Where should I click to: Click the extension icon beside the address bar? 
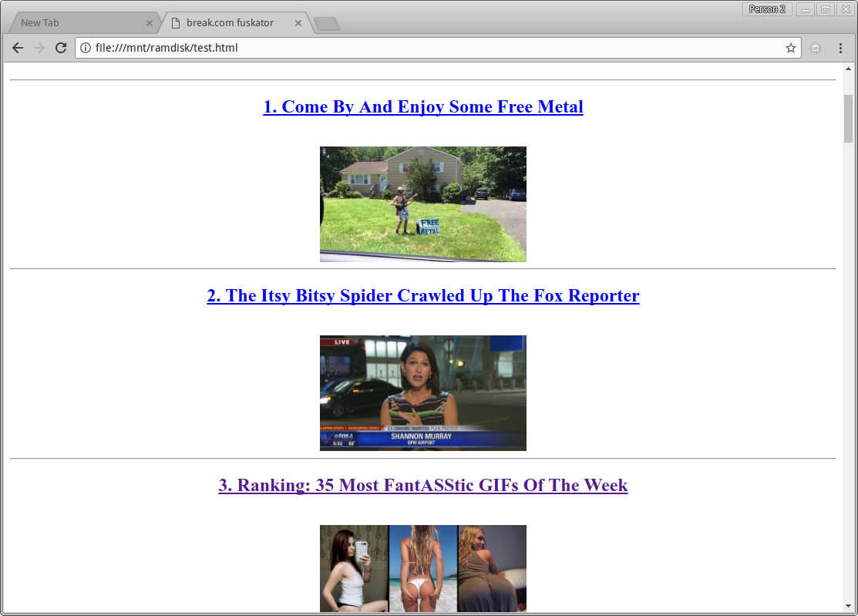click(816, 48)
